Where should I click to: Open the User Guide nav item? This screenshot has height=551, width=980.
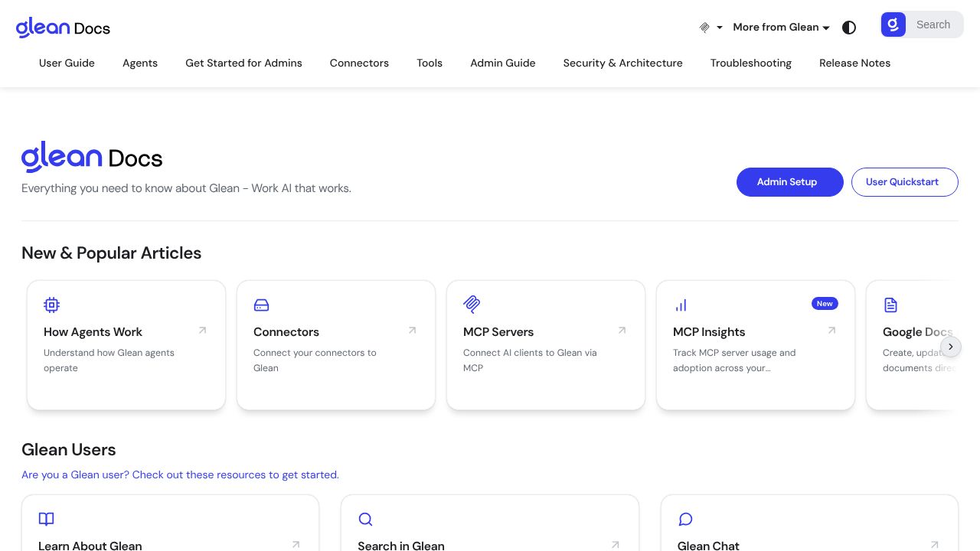67,63
